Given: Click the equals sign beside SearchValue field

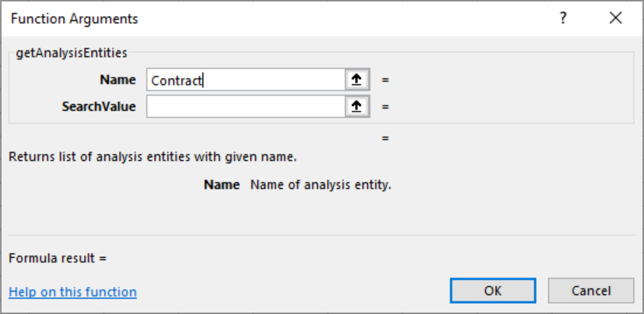Looking at the screenshot, I should coord(385,107).
